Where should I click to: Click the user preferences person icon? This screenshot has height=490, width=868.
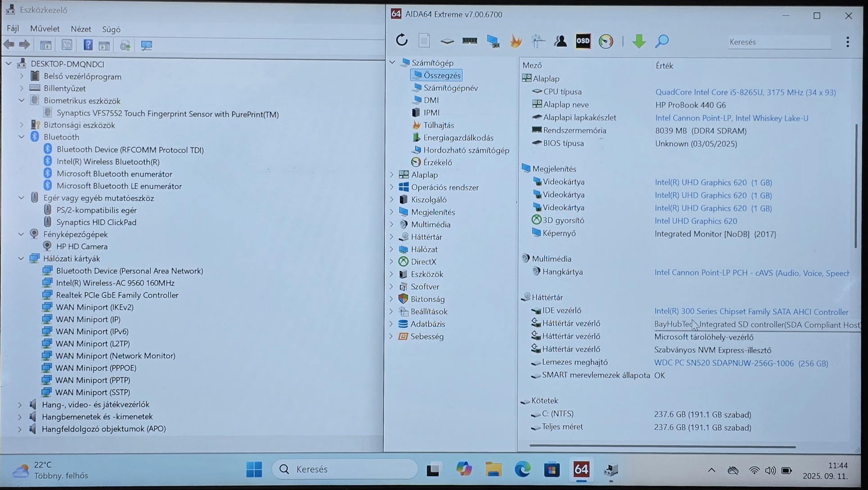tap(561, 41)
